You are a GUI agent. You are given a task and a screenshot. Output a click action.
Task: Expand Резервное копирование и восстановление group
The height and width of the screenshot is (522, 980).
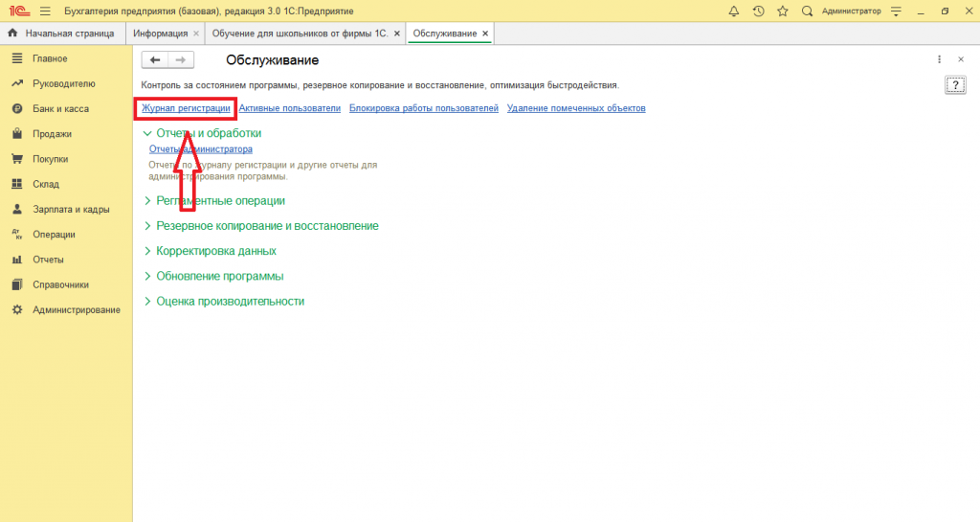[147, 226]
